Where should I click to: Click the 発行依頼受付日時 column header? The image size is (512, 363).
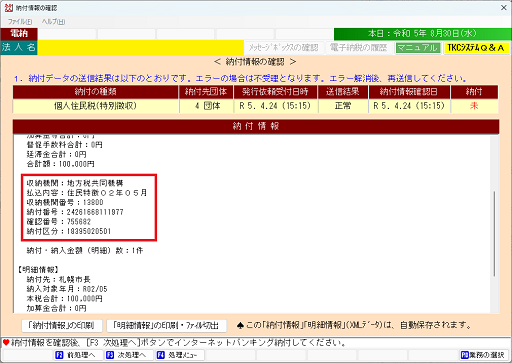coord(275,92)
